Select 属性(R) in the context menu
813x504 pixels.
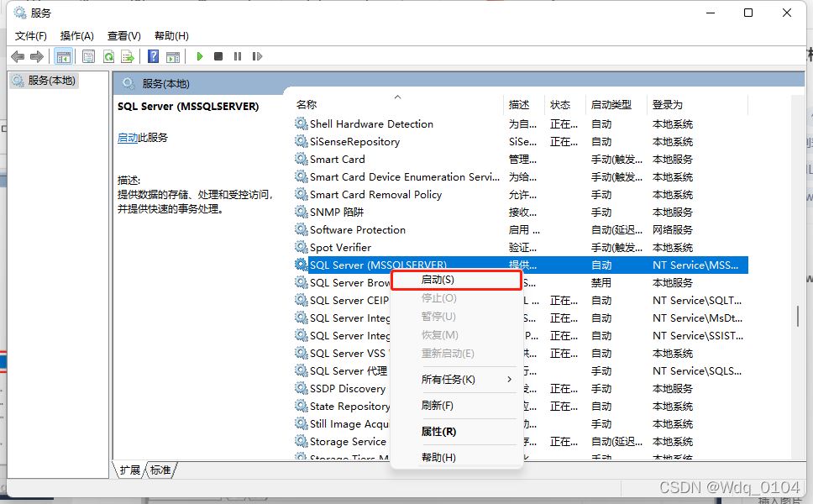(x=438, y=432)
